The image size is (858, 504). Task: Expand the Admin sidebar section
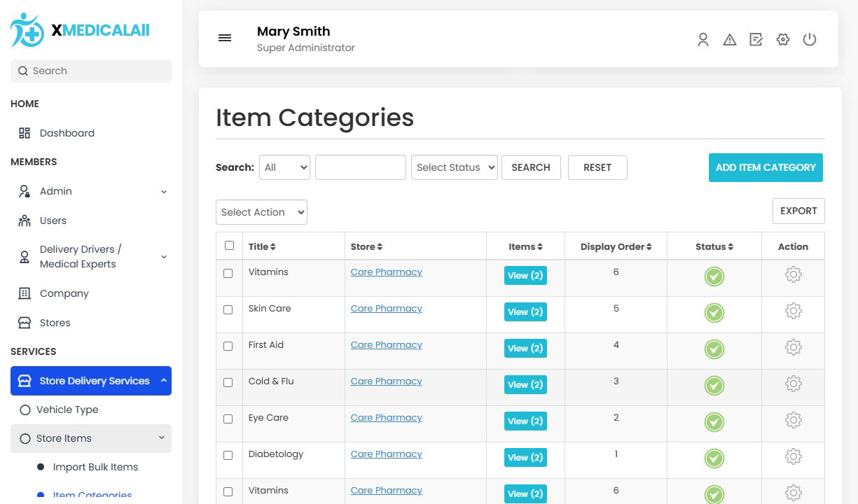pos(55,191)
